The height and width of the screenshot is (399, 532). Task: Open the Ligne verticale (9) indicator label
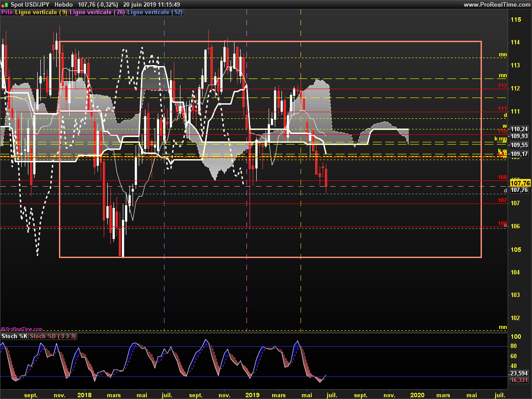[x=41, y=12]
